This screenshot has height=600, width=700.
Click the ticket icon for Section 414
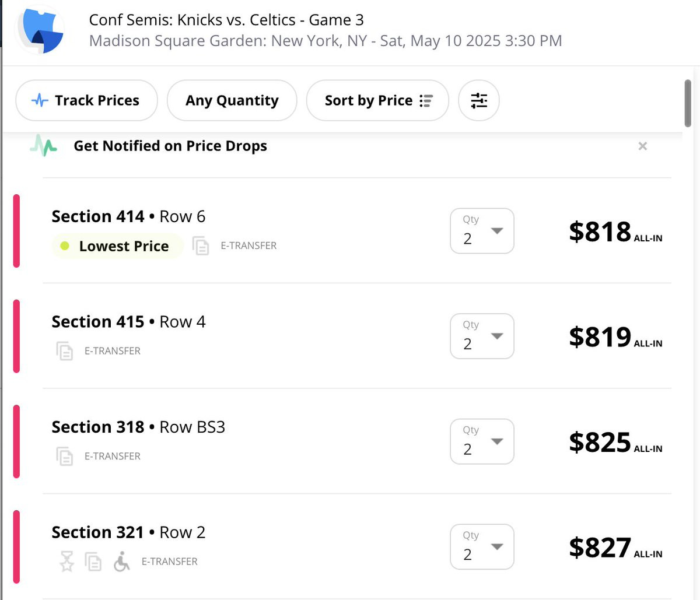pyautogui.click(x=201, y=246)
